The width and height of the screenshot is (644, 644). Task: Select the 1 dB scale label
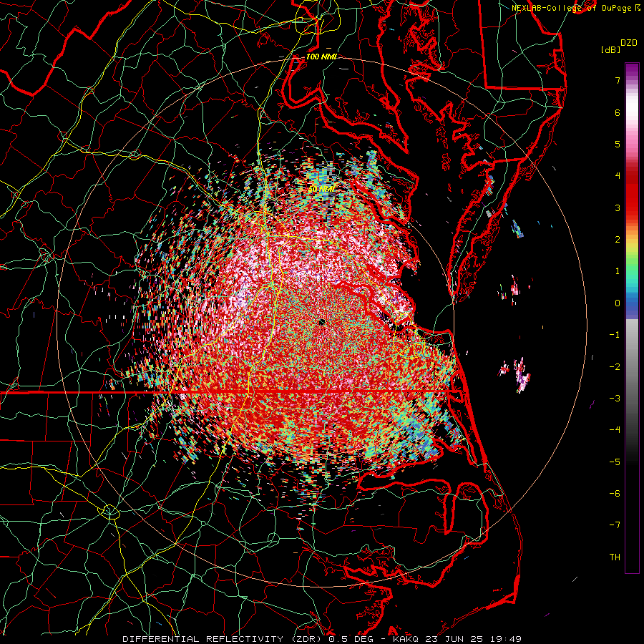(618, 271)
